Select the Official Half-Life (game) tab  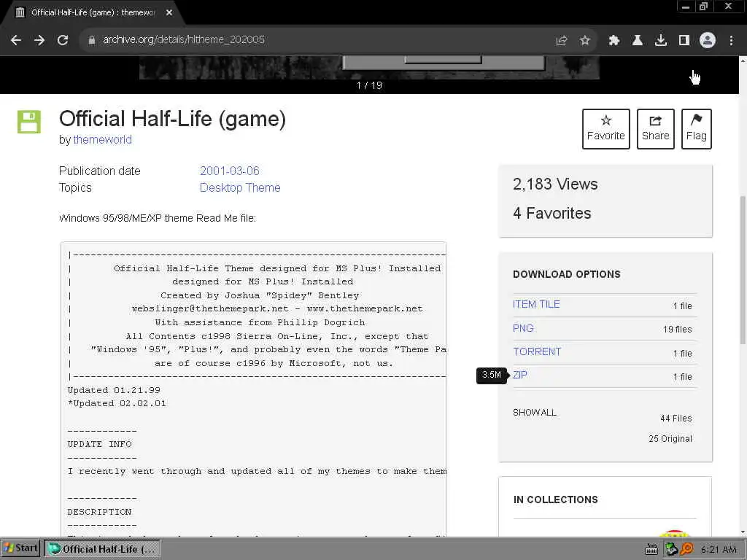pyautogui.click(x=92, y=13)
